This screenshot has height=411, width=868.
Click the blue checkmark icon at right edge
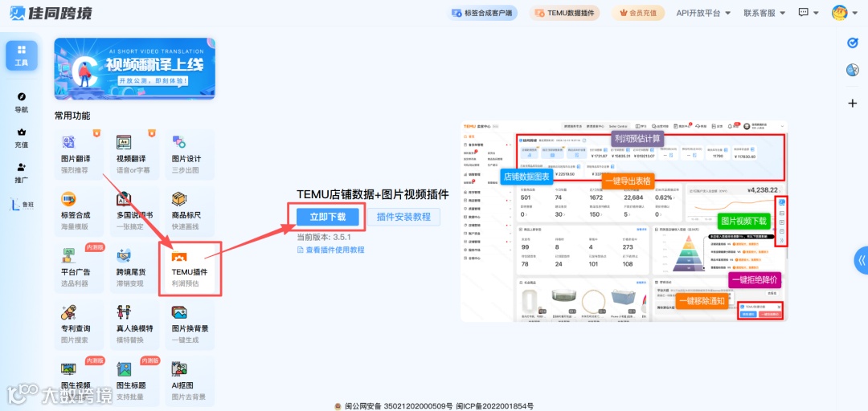pyautogui.click(x=853, y=43)
